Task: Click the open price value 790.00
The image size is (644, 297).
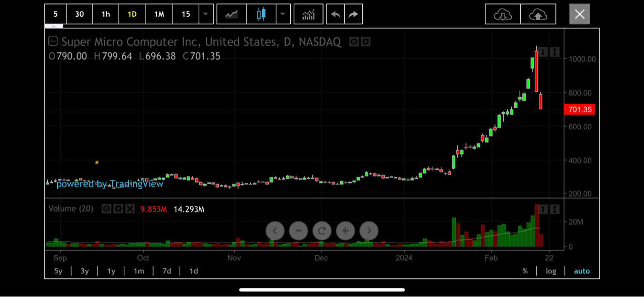Action: [72, 56]
